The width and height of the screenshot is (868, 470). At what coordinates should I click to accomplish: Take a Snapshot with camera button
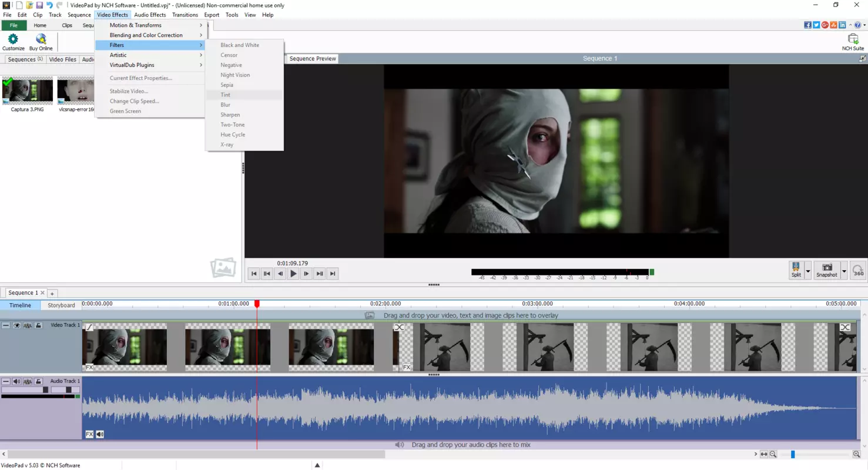coord(826,270)
